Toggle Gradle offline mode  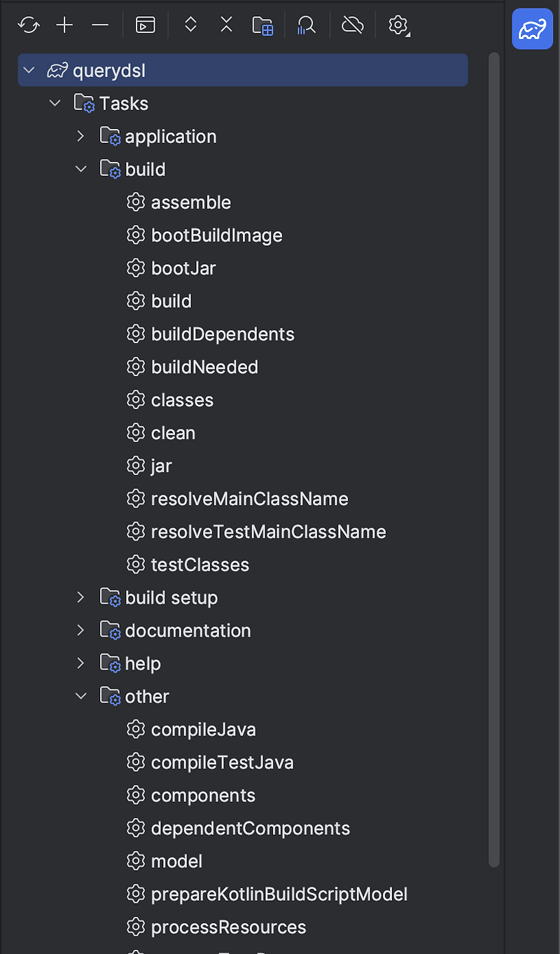(x=353, y=25)
